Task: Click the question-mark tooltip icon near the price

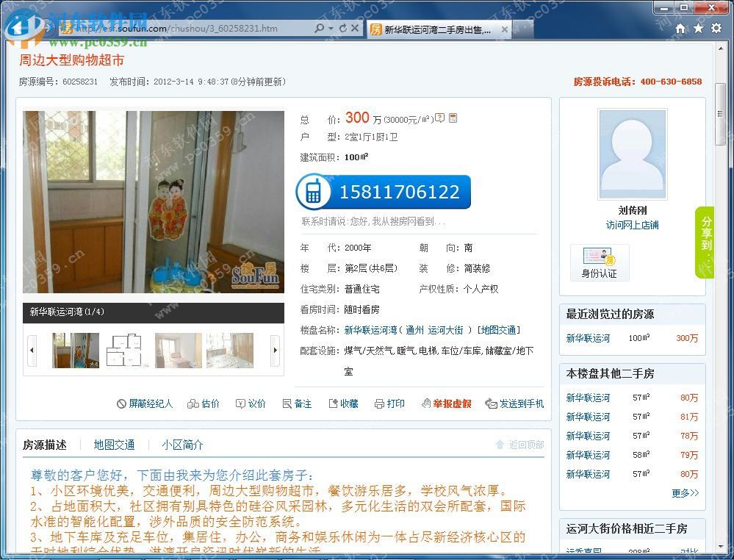Action: (x=440, y=118)
